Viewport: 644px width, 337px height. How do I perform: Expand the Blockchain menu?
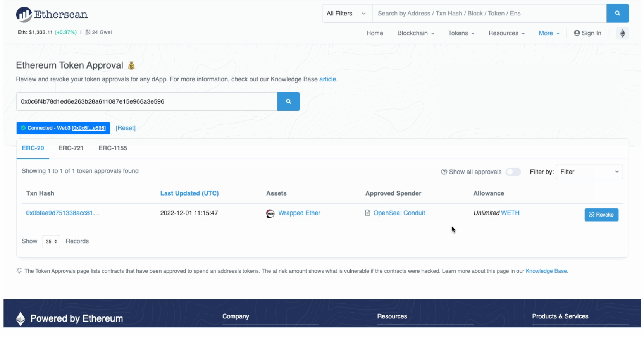tap(415, 33)
